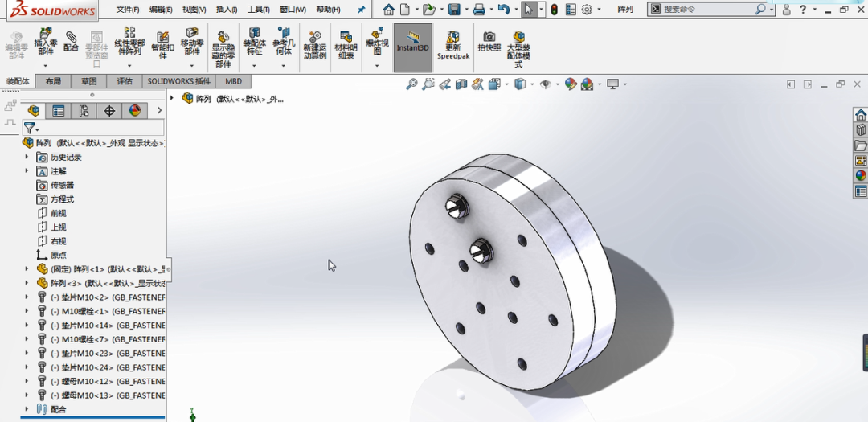Click the Display Style cube icon
Screen dimensions: 868x422
pyautogui.click(x=520, y=84)
